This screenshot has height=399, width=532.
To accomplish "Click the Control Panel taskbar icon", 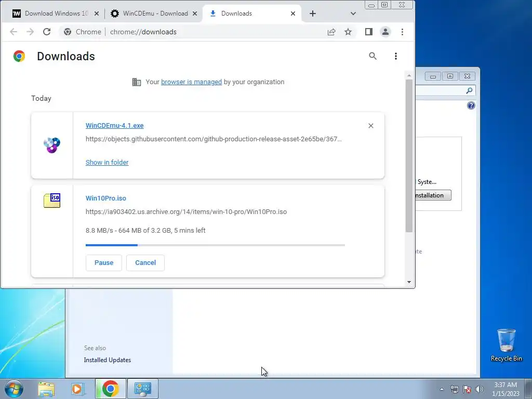I will [143, 389].
